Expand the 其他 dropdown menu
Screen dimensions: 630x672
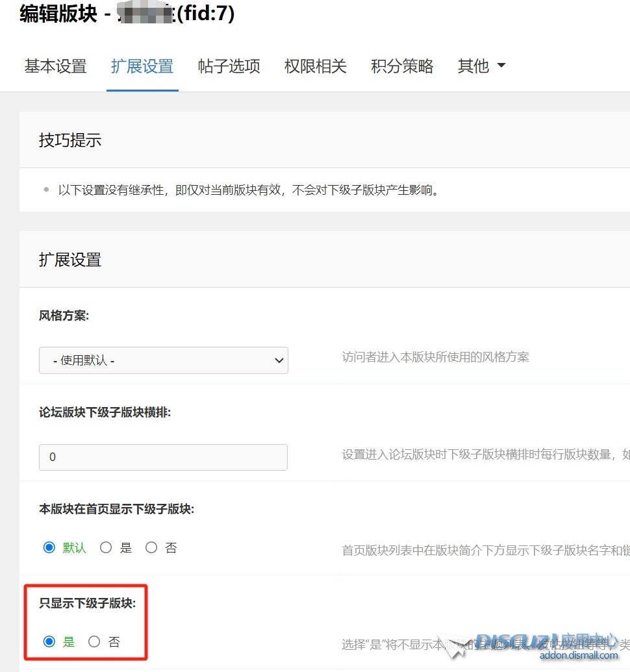pos(481,66)
